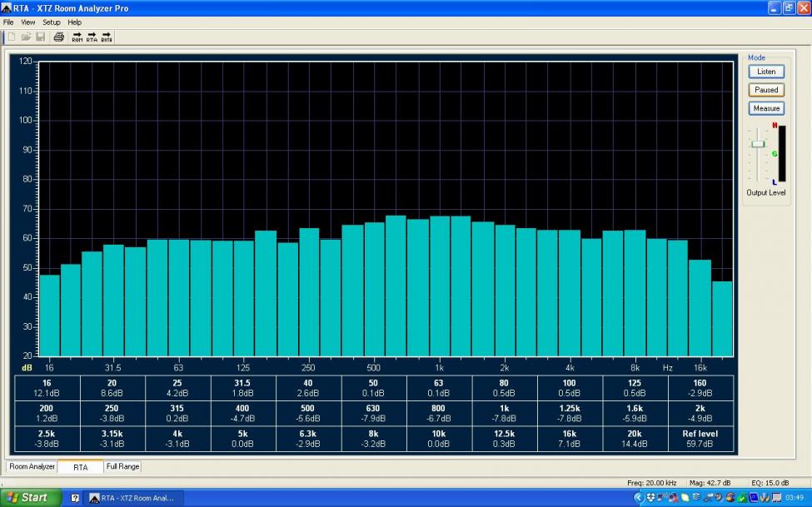Click the Freq: 20.00 kHz status entry
812x507 pixels.
click(652, 483)
